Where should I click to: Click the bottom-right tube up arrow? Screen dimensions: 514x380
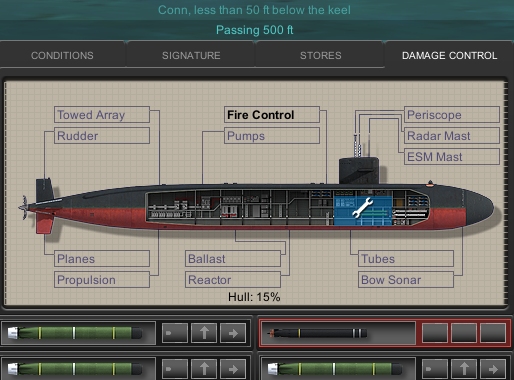click(464, 369)
